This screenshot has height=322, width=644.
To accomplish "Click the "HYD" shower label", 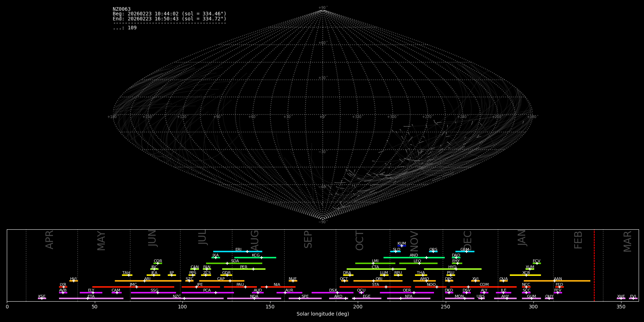I will click(x=453, y=267).
